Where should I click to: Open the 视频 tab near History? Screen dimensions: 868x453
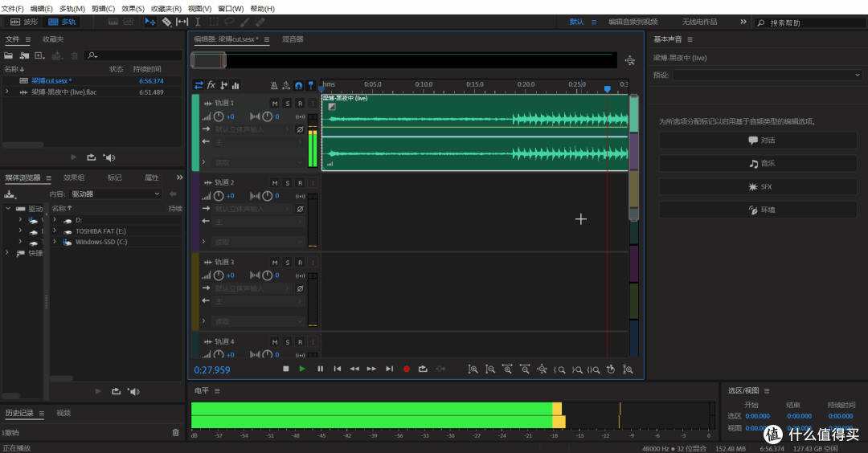click(x=63, y=413)
